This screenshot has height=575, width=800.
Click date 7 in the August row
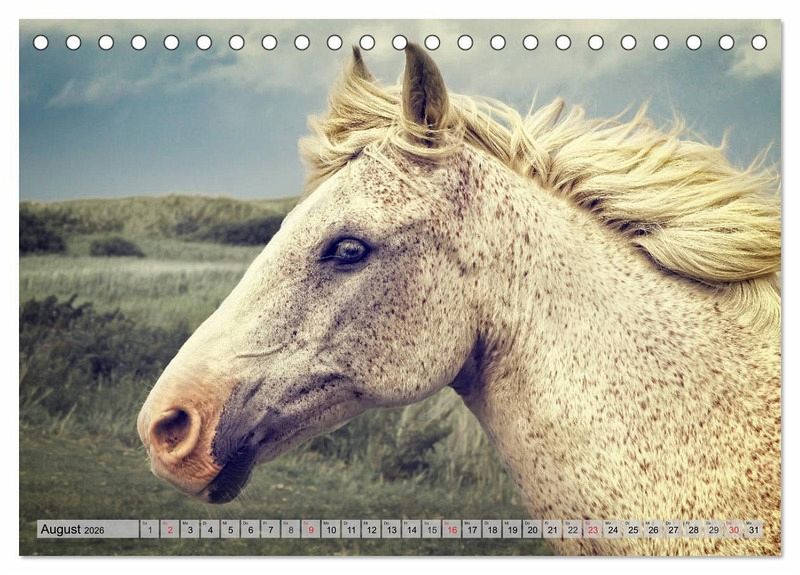(270, 529)
